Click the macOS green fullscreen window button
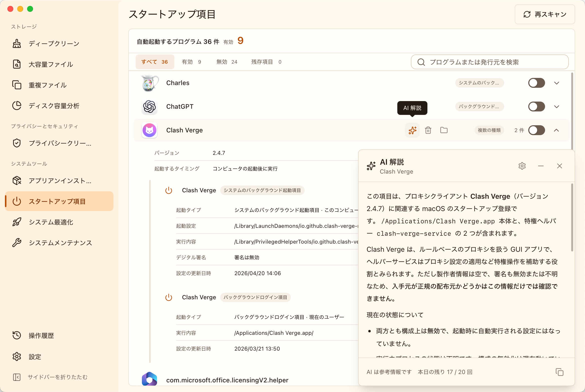The image size is (585, 392). pyautogui.click(x=30, y=9)
